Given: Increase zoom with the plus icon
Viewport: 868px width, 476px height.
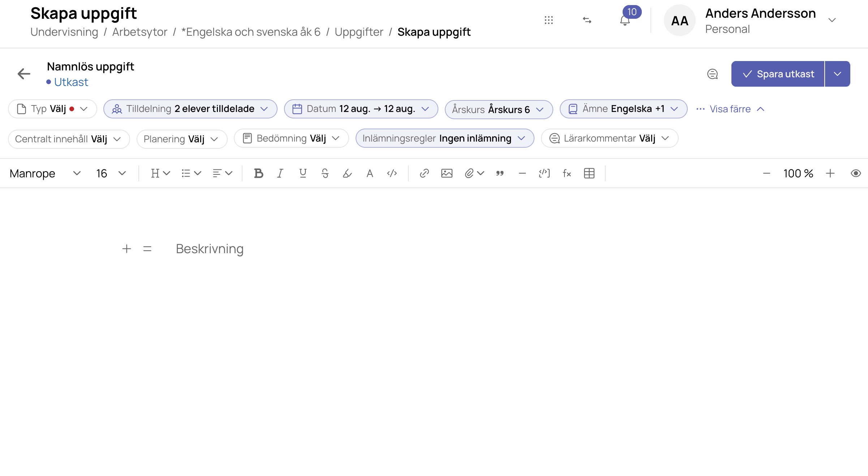Looking at the screenshot, I should click(x=830, y=174).
